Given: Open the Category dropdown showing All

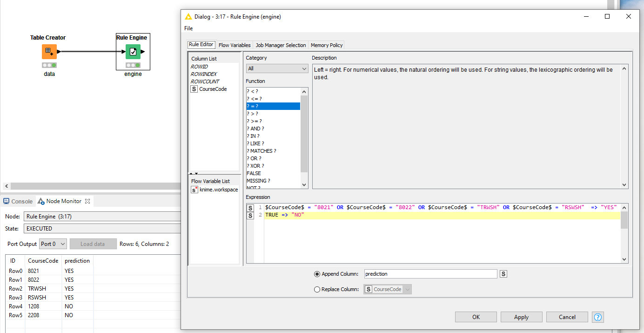Looking at the screenshot, I should [x=277, y=68].
